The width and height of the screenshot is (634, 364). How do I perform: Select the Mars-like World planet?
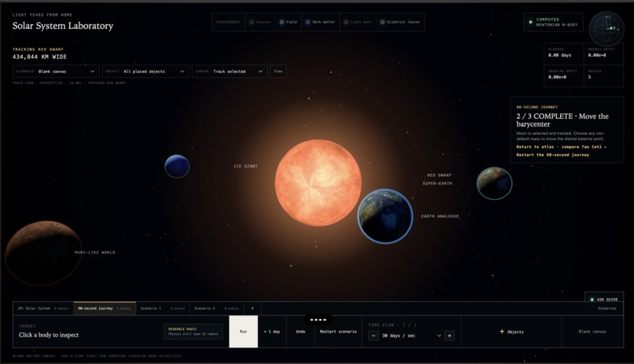click(43, 253)
